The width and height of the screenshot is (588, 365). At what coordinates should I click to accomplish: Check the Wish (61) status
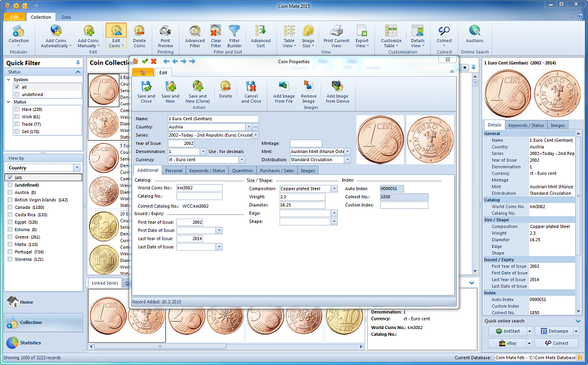click(17, 117)
